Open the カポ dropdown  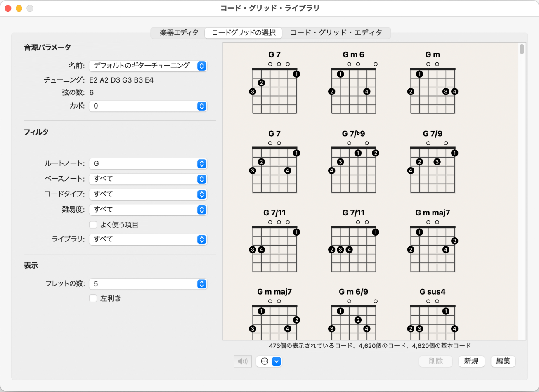click(201, 106)
